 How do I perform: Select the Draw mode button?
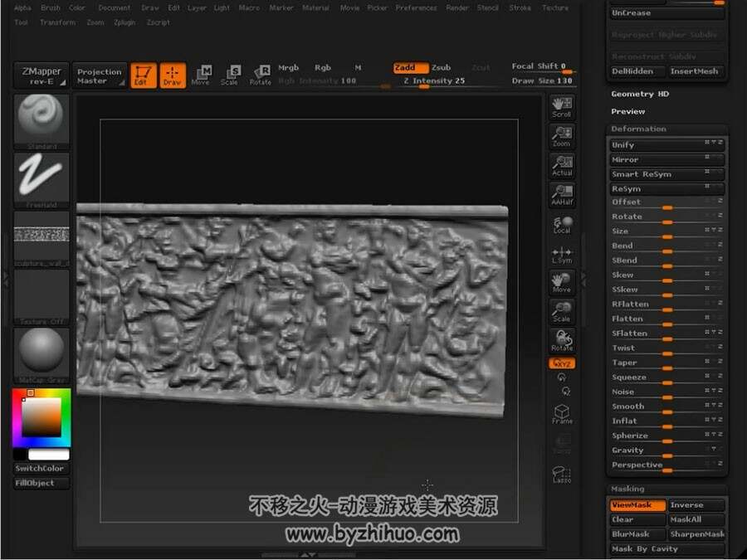[x=173, y=75]
